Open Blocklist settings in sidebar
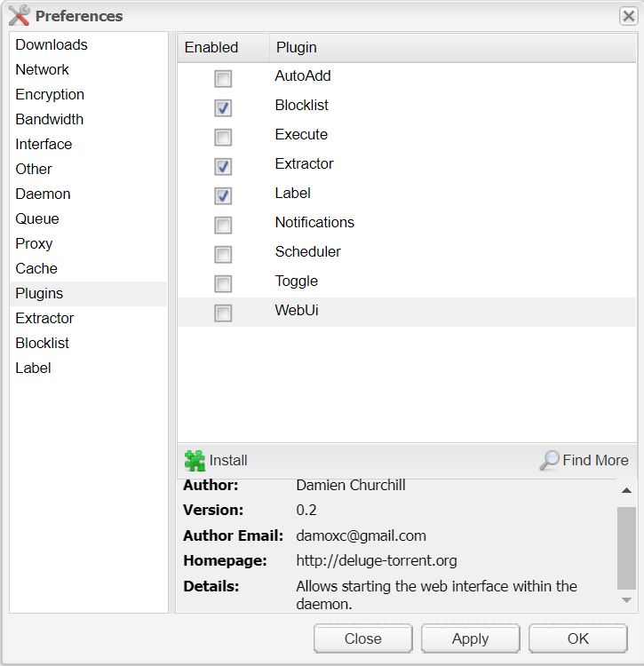The image size is (644, 666). pyautogui.click(x=88, y=343)
